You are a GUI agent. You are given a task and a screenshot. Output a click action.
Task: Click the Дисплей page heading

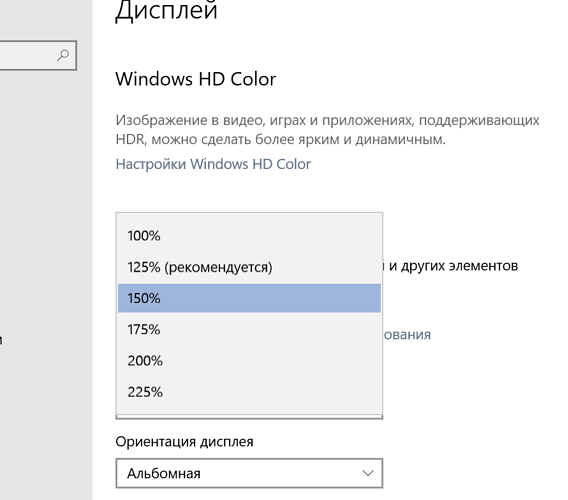pyautogui.click(x=166, y=10)
